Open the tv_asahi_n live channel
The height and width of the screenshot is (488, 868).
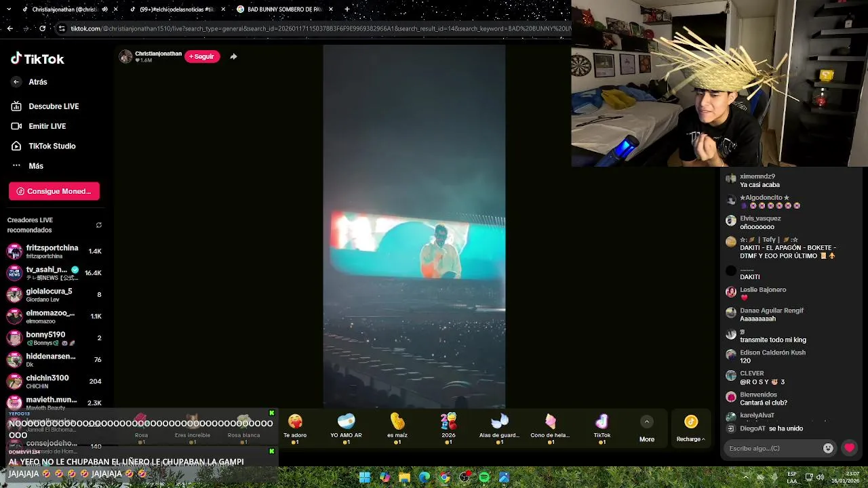54,273
